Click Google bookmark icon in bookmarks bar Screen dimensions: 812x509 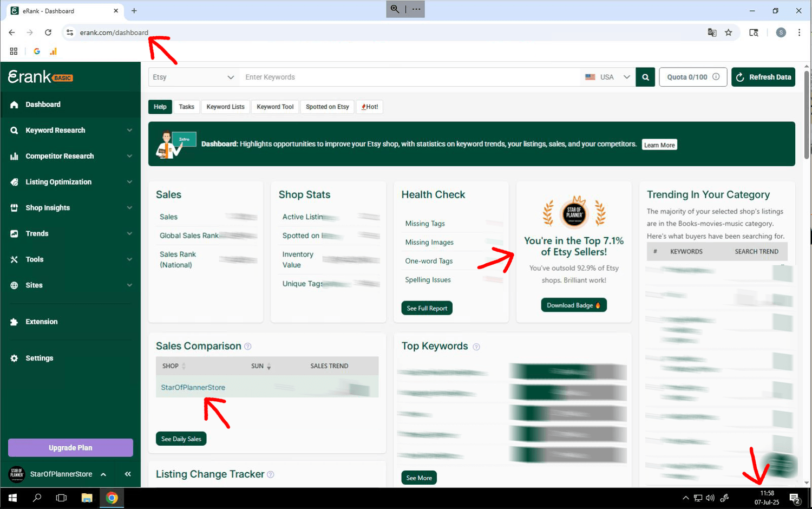click(37, 51)
